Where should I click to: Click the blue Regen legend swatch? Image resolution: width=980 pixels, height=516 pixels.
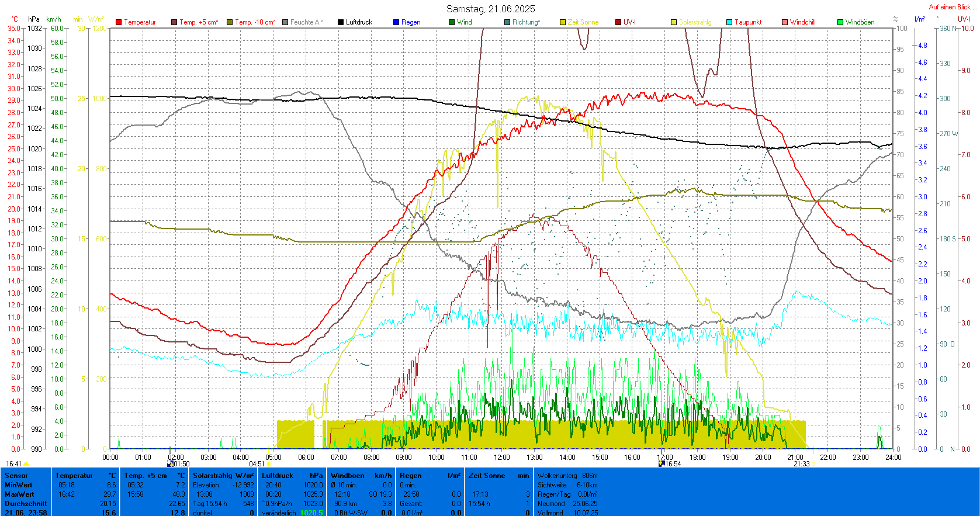click(396, 22)
